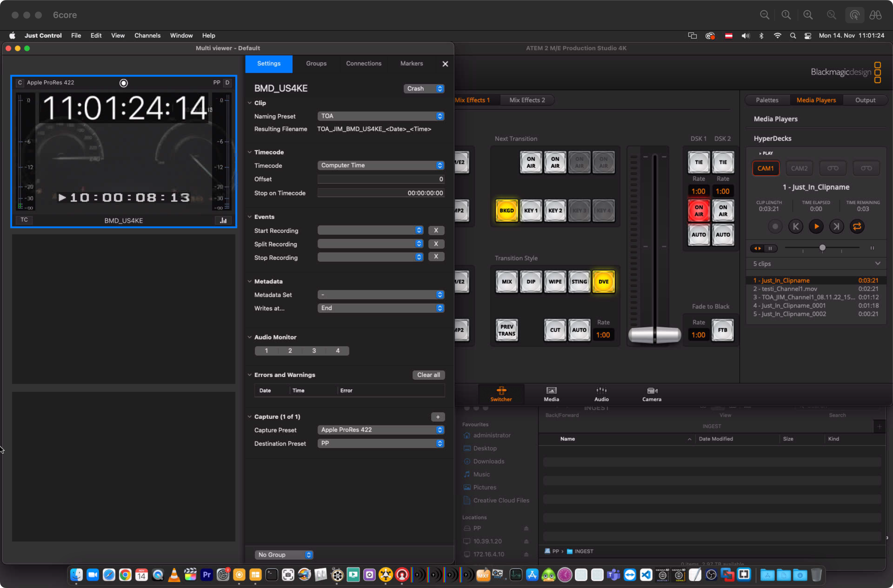Select clip 2 - testi_Channel1.mov in the list
The width and height of the screenshot is (893, 588).
pos(815,289)
